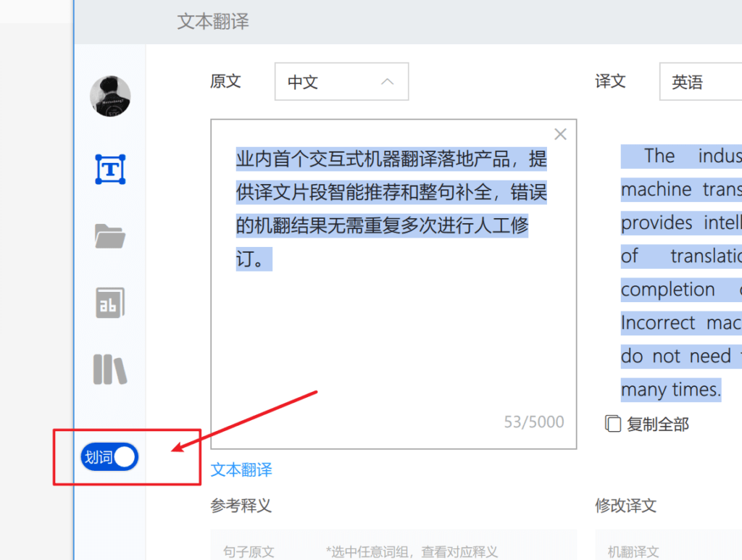Collapse the source language list via chevron

click(388, 81)
